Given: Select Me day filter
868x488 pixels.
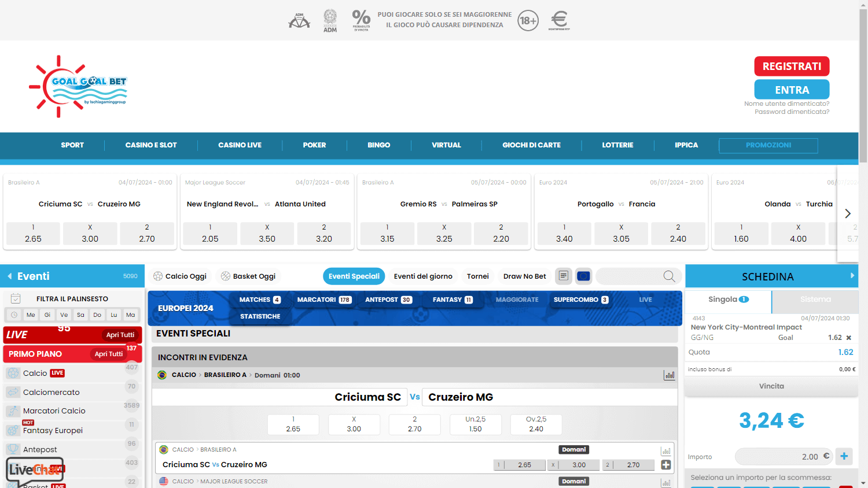Looking at the screenshot, I should 31,315.
